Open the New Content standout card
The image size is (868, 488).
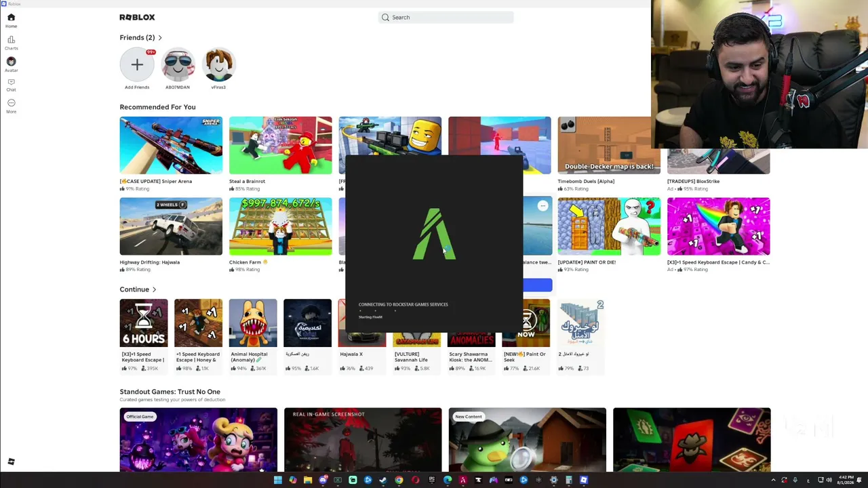coord(528,439)
